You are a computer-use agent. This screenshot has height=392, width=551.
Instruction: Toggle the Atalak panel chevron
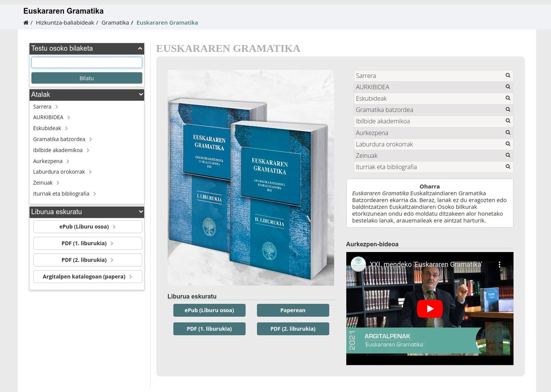pos(141,94)
